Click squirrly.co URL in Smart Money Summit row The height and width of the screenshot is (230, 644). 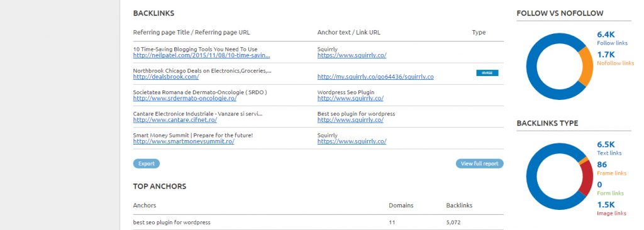pyautogui.click(x=352, y=141)
